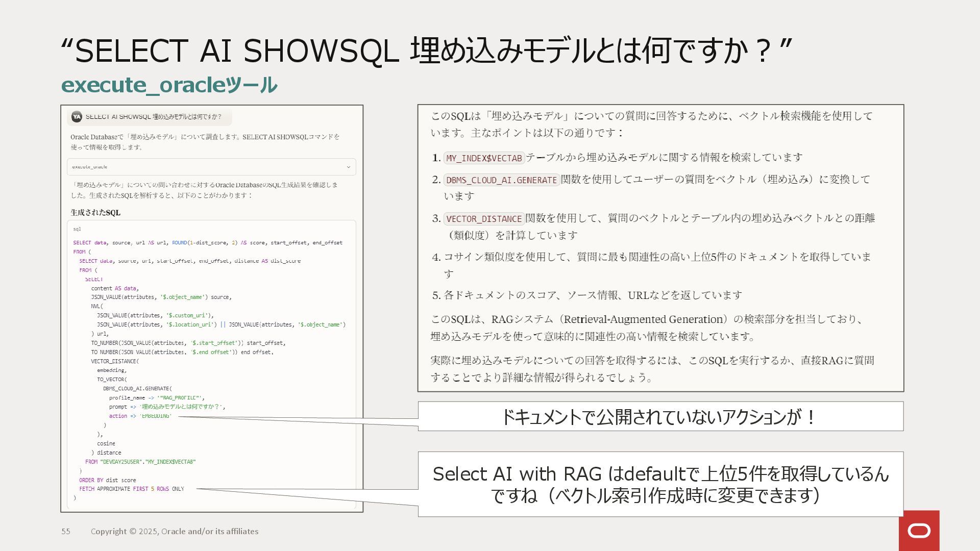Click the Oracle copyright footer text
Viewport: 980px width, 551px height.
(175, 531)
